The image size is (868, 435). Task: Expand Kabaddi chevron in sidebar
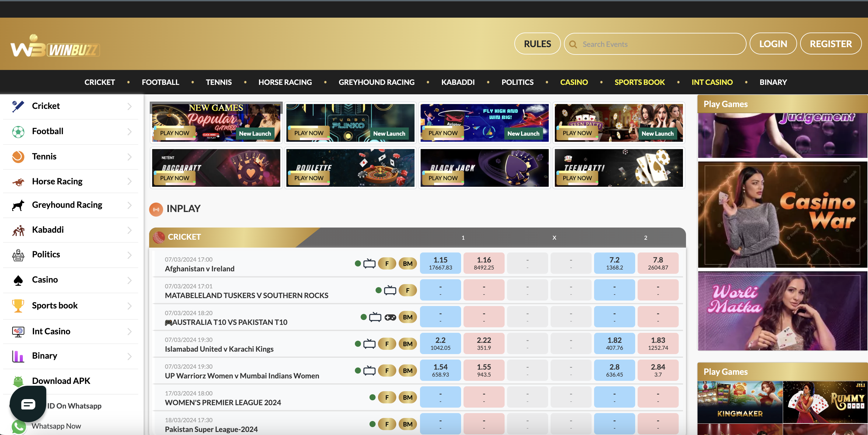coord(130,230)
